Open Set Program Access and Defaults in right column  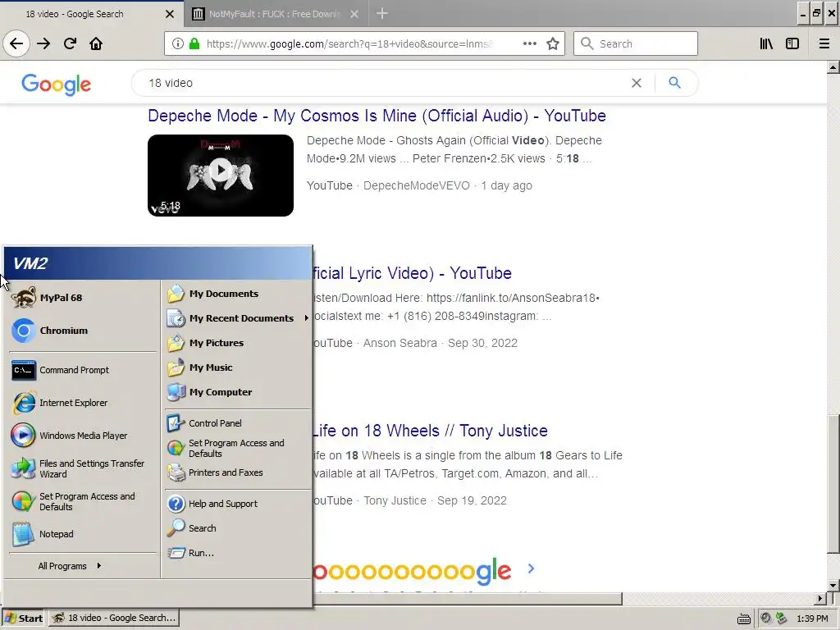pos(237,448)
